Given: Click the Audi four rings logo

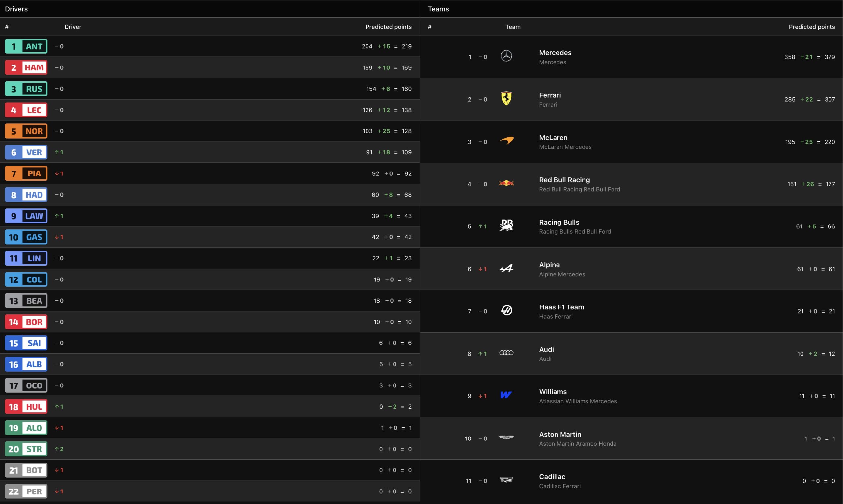Looking at the screenshot, I should click(x=506, y=353).
